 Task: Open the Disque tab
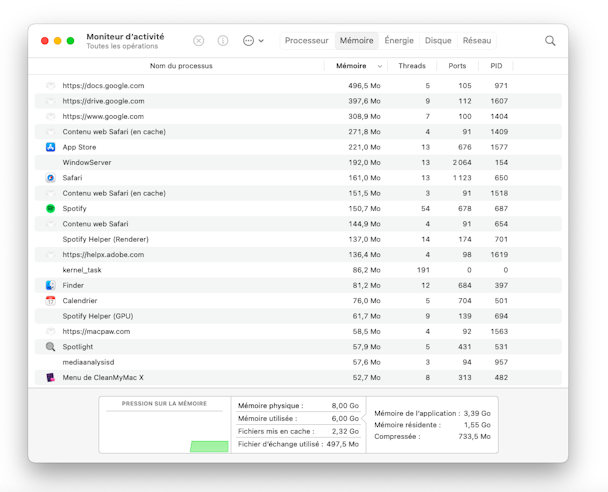438,41
